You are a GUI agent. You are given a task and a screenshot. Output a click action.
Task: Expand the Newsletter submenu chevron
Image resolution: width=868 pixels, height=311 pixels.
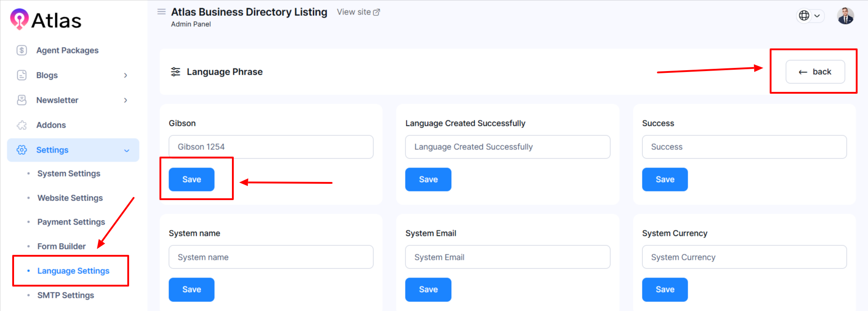pyautogui.click(x=125, y=100)
